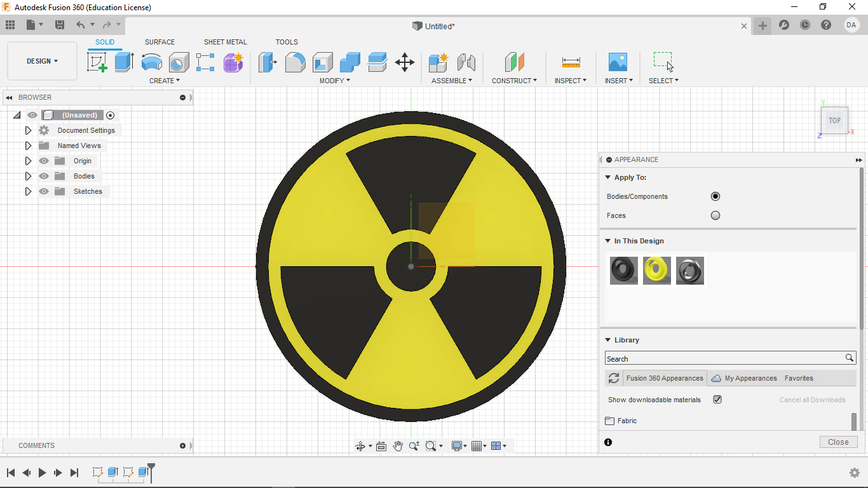Open the CREATE dropdown menu
868x488 pixels.
click(x=165, y=81)
